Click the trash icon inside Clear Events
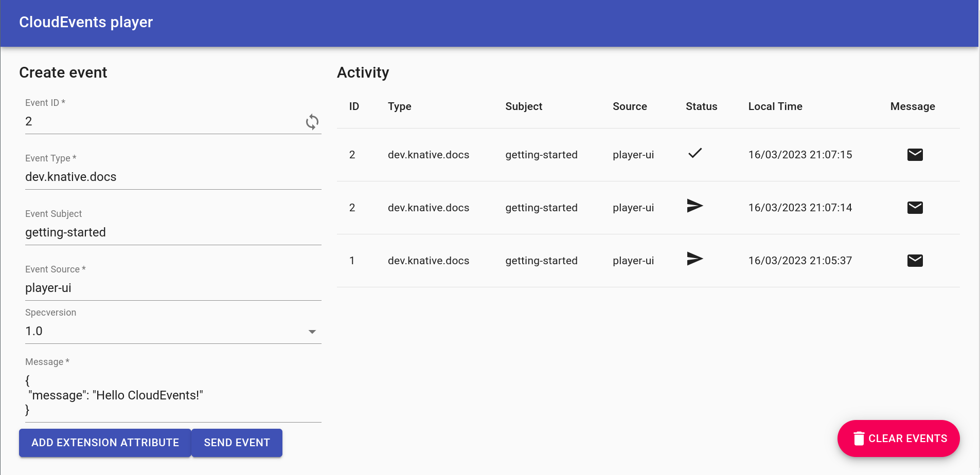980x475 pixels. [x=859, y=439]
